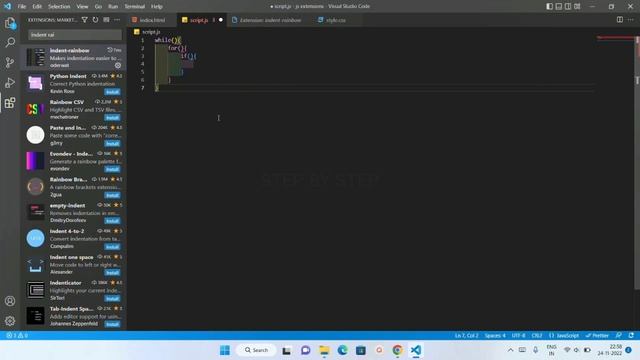Switch to the index.html tab
640x360 pixels.
152,20
